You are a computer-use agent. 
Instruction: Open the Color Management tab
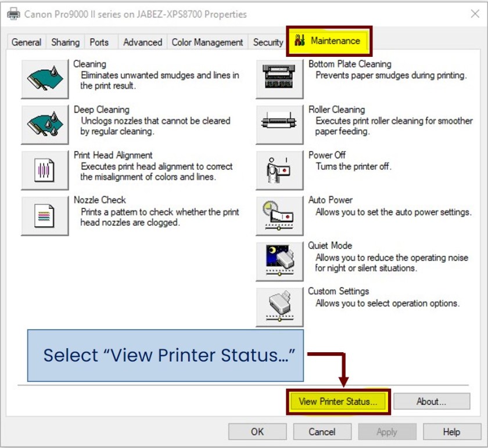(206, 42)
